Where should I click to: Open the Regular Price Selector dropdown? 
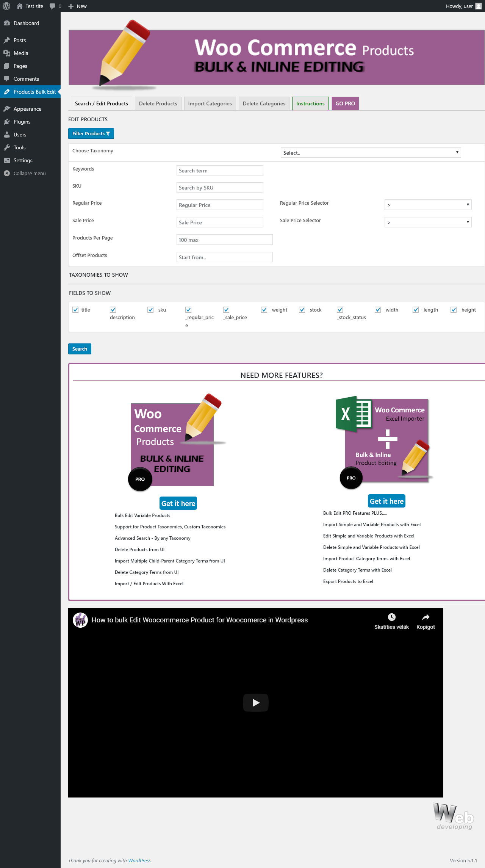tap(428, 205)
